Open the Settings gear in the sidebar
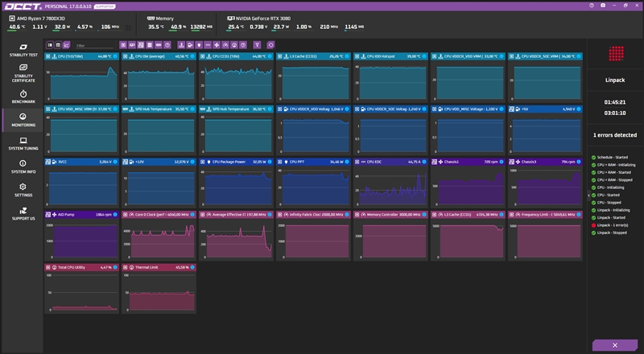This screenshot has width=644, height=354. [23, 190]
